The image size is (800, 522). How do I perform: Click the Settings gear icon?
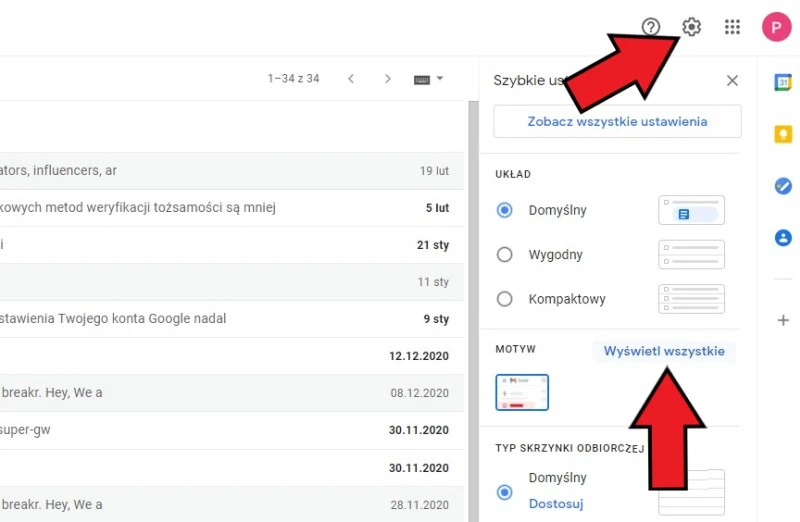coord(691,27)
